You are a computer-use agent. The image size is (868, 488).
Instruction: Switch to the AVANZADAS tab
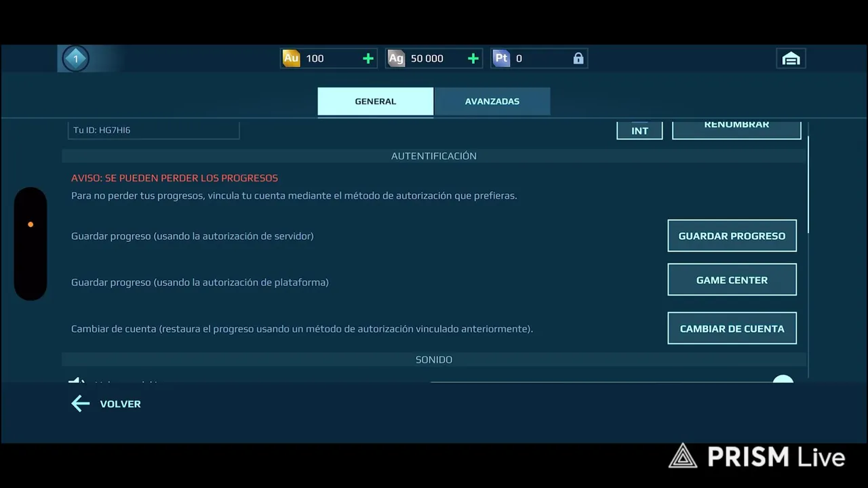(492, 102)
